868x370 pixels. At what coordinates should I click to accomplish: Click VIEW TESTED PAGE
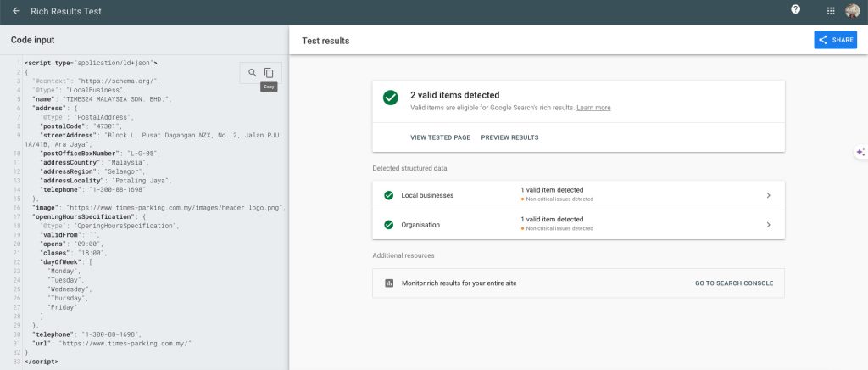coord(440,137)
